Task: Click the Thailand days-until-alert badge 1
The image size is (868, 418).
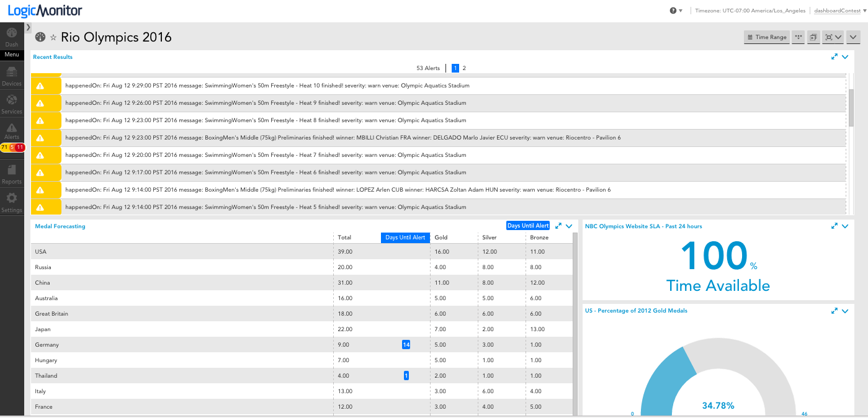Action: coord(406,376)
